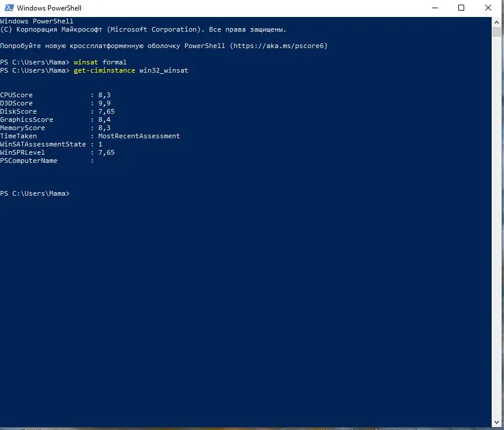Click the D3DScore value 9,9

pos(104,103)
